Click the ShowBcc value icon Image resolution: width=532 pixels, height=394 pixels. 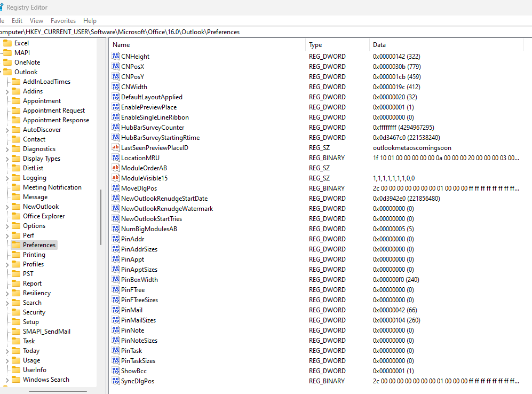coord(116,371)
